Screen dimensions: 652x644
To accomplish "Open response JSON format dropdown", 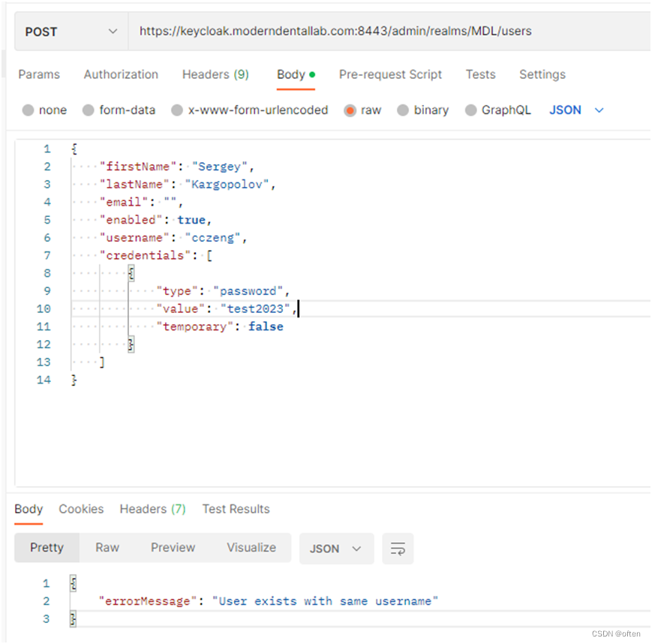I will [x=336, y=549].
